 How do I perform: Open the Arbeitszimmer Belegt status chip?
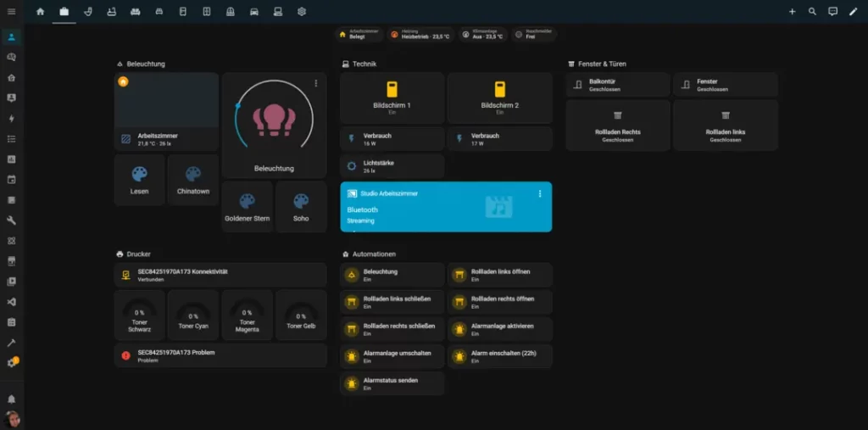359,35
